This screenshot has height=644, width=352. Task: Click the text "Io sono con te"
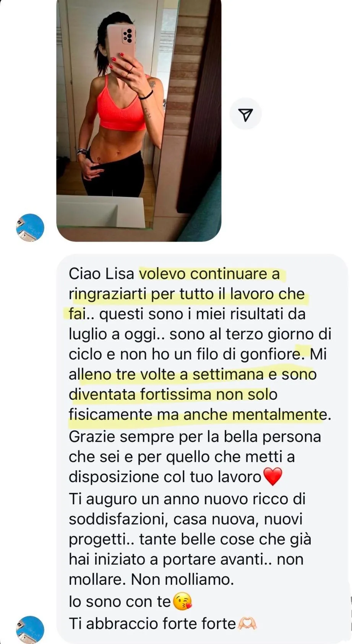point(120,602)
